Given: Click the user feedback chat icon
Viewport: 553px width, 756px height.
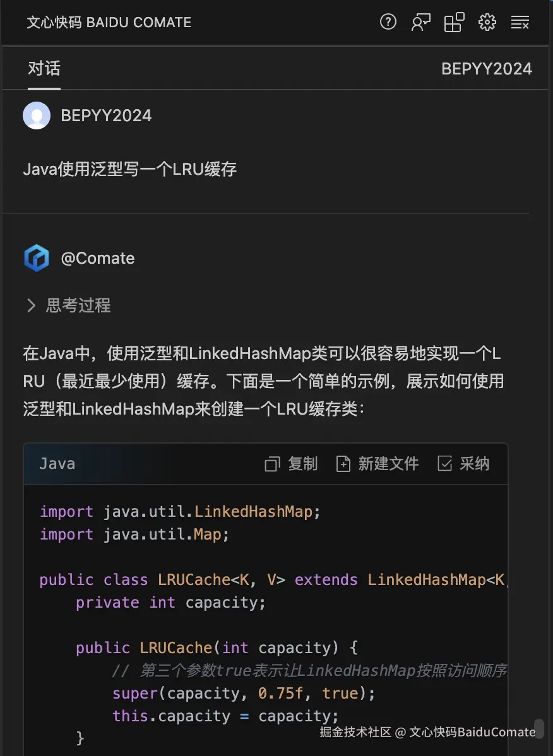Looking at the screenshot, I should click(x=420, y=23).
